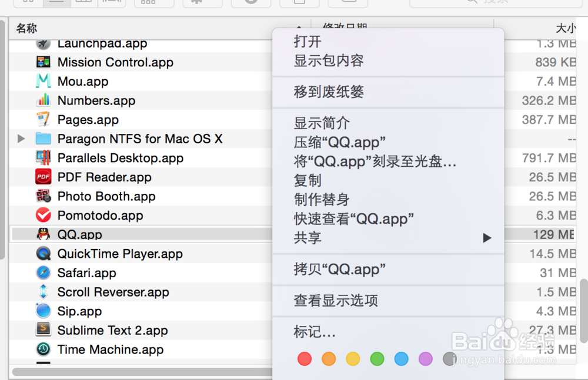The width and height of the screenshot is (588, 380).
Task: Click the QuickTime Player app icon
Action: (x=43, y=254)
